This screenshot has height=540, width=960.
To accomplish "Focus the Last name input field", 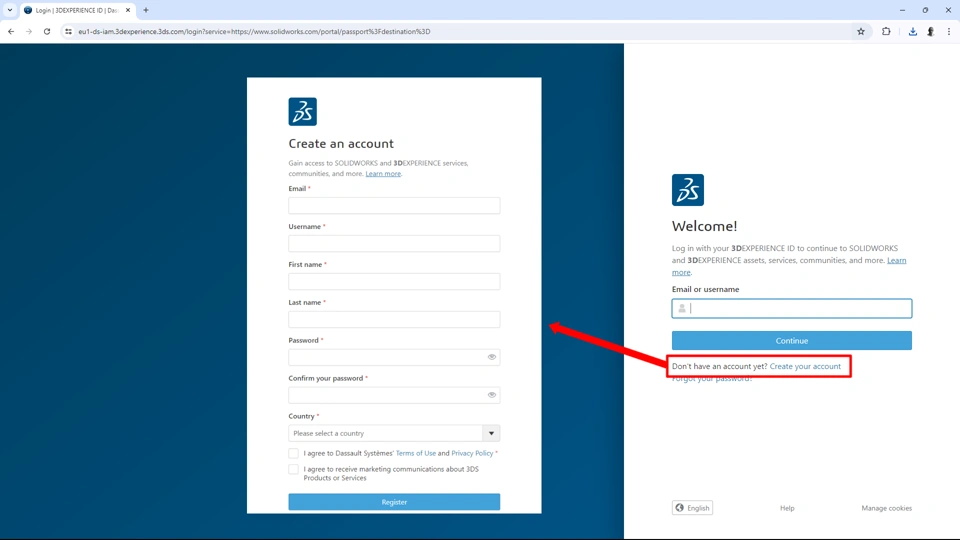I will [x=394, y=320].
